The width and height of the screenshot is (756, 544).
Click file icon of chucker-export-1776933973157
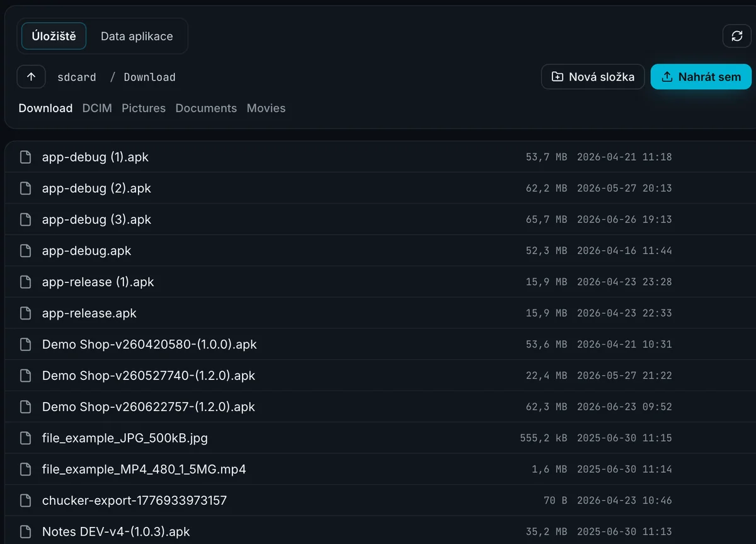coord(25,501)
